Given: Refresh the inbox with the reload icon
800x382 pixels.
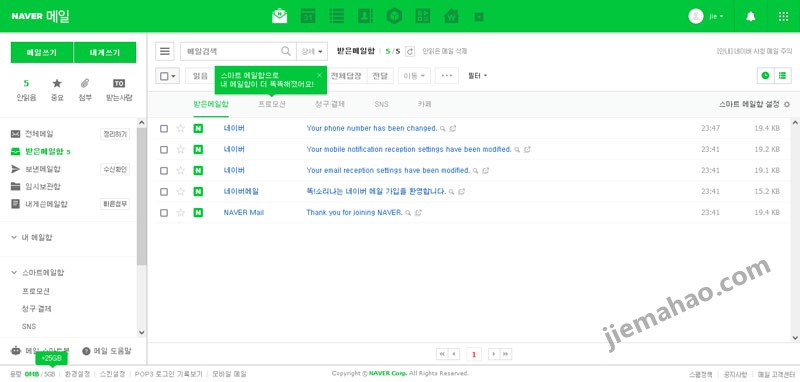Looking at the screenshot, I should (410, 51).
